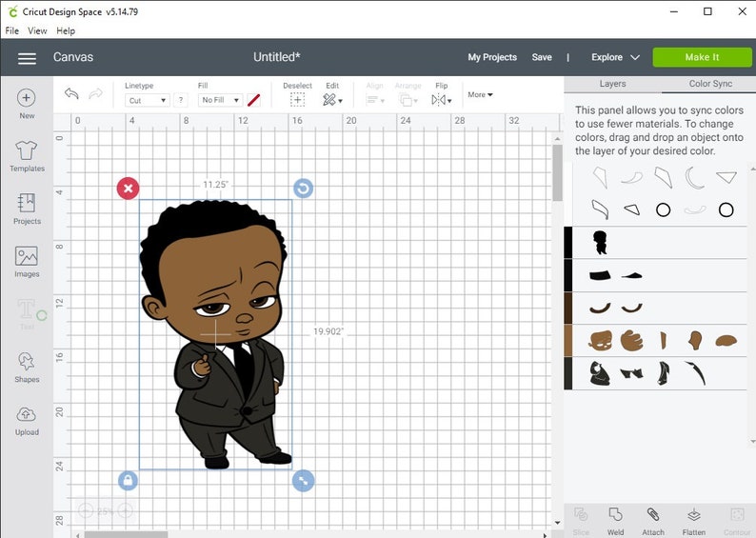This screenshot has width=756, height=538.
Task: Select the Text tool in sidebar
Action: tap(27, 314)
